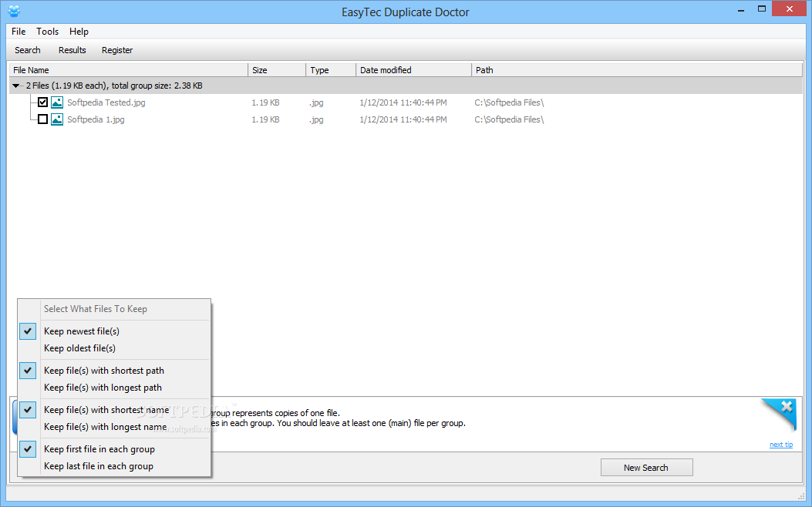Viewport: 812px width, 507px height.
Task: Click the 1.19 KB size in Softpedia Tested.jpg row
Action: point(266,102)
